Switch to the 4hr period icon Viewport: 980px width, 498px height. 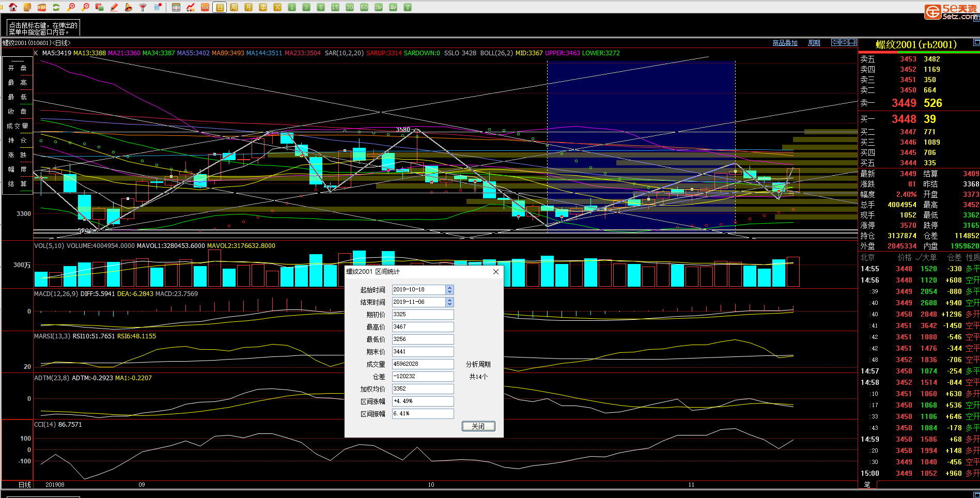coord(393,7)
